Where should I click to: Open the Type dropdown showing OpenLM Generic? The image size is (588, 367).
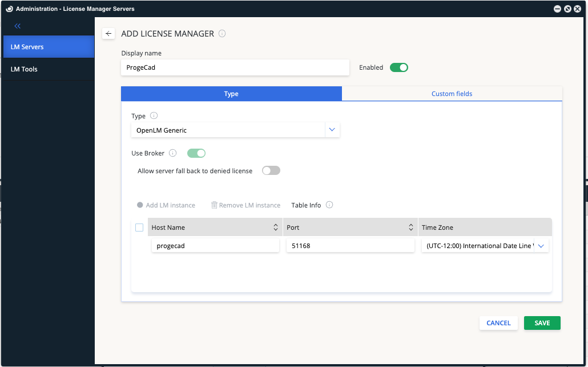point(332,130)
